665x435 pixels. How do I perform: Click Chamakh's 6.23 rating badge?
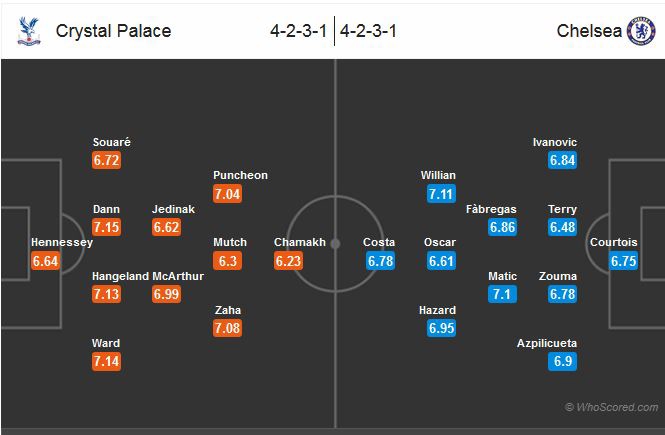(288, 261)
